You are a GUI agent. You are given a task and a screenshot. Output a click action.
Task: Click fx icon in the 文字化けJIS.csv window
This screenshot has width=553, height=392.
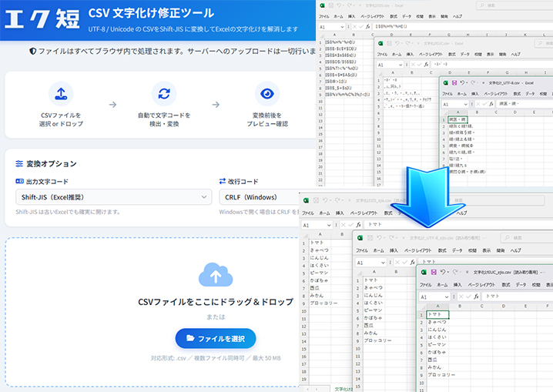click(368, 26)
